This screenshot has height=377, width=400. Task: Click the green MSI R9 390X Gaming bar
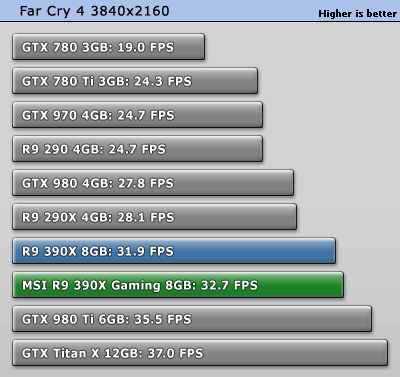pyautogui.click(x=178, y=285)
